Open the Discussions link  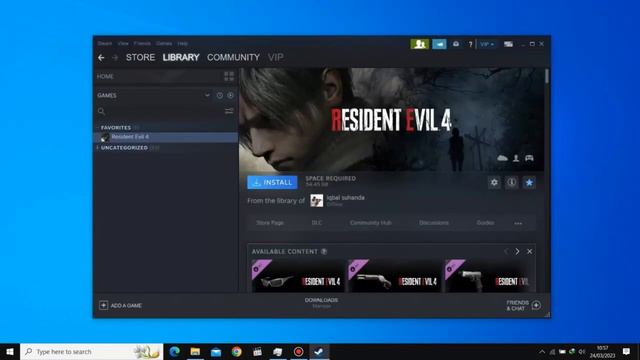(x=434, y=223)
